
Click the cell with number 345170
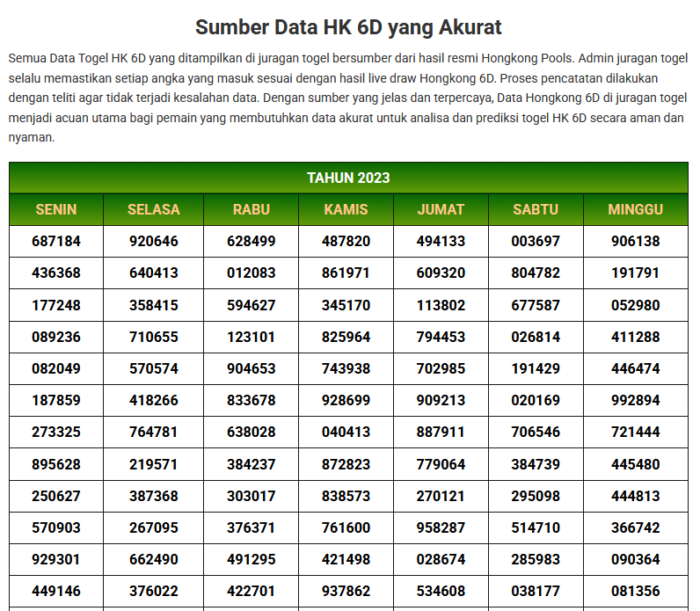click(x=346, y=305)
